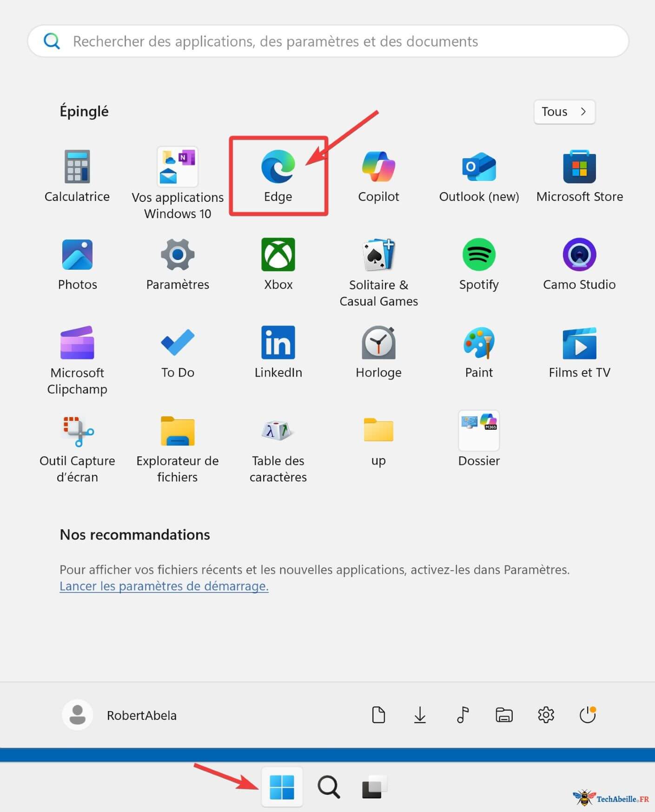The image size is (655, 812).
Task: Click Lancer les paramètres de démarrage link
Action: coord(164,586)
